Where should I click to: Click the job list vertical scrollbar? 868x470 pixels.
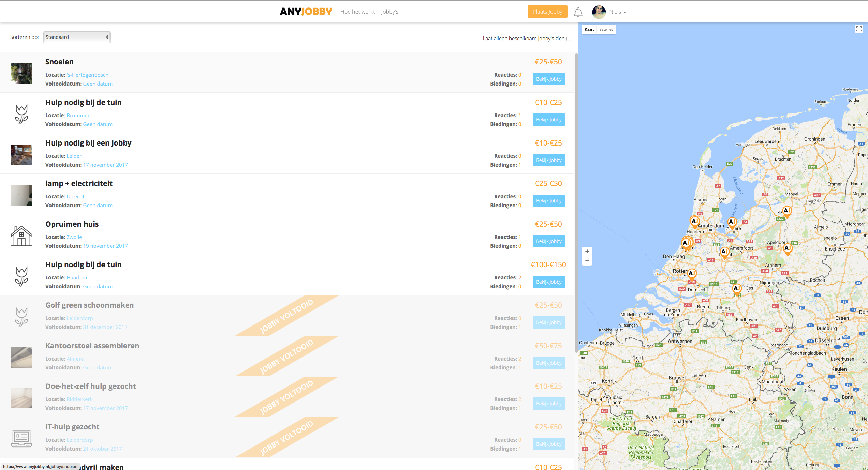[x=576, y=203]
